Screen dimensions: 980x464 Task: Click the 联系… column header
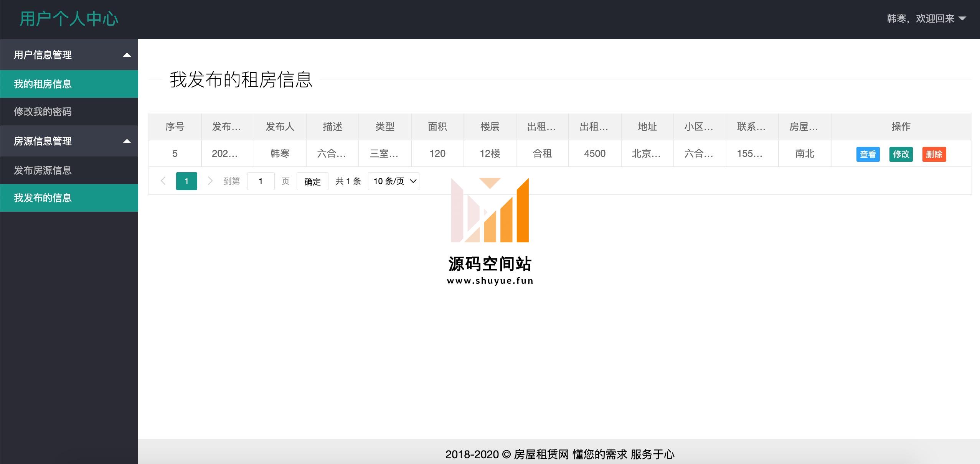[752, 127]
